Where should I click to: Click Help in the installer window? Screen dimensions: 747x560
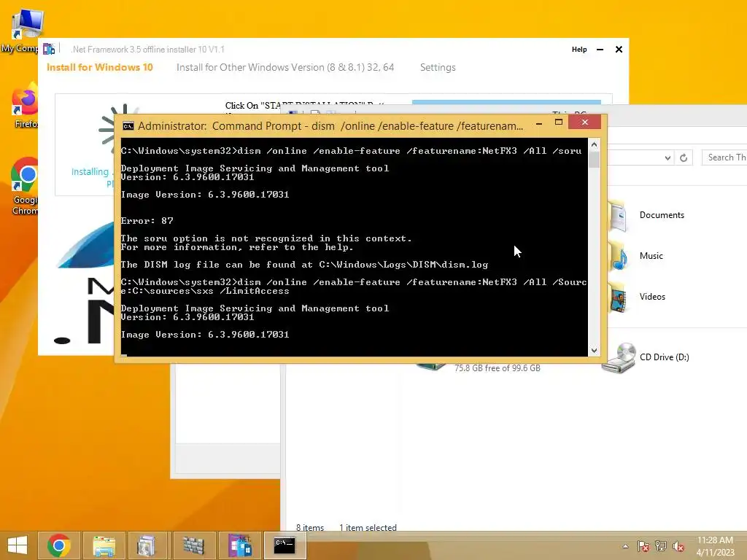[x=579, y=49]
